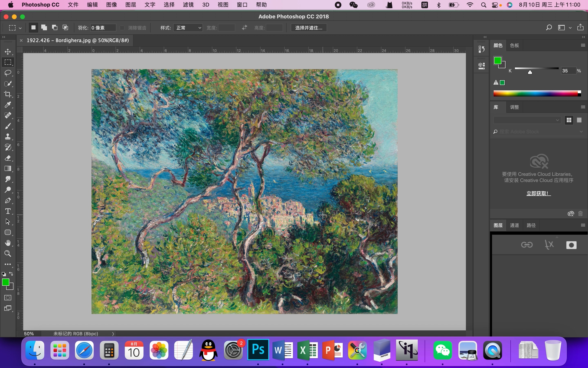Select the Path Selection tool
The width and height of the screenshot is (588, 368).
[x=8, y=222]
